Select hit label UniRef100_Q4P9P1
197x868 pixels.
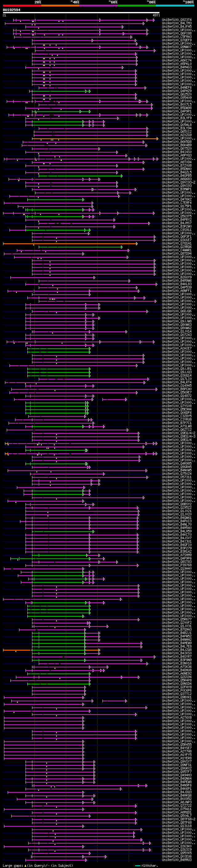coord(177,111)
